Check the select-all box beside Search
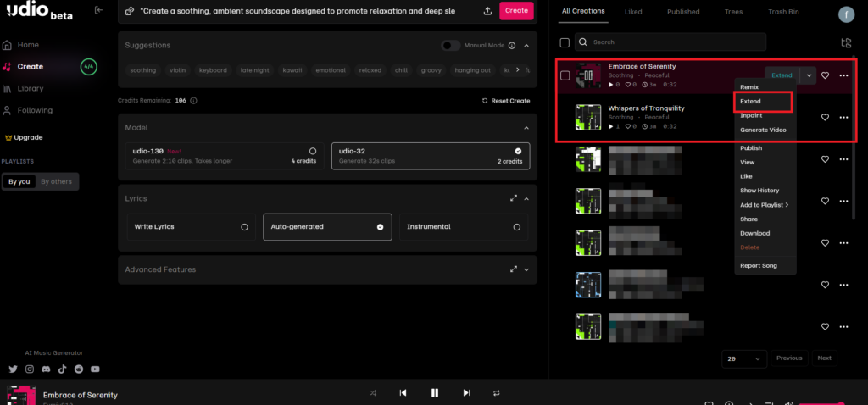 tap(565, 42)
